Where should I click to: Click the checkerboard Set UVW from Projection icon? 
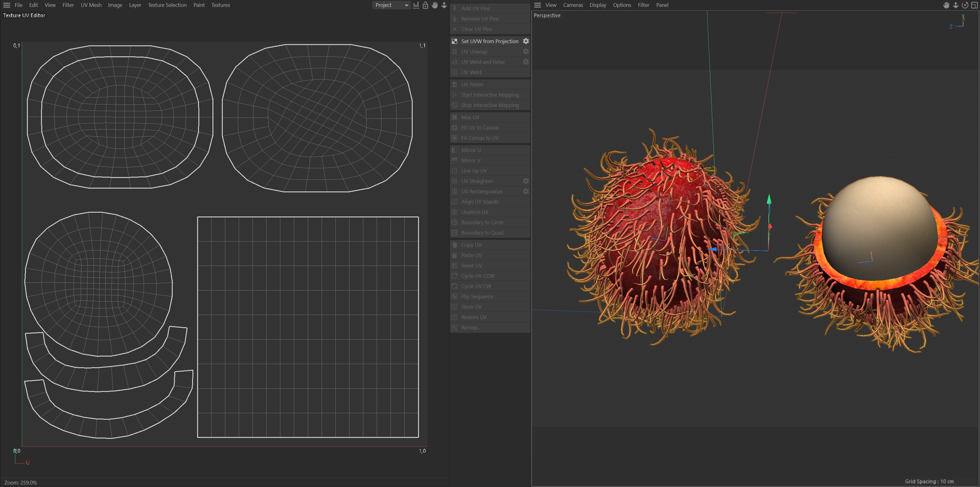(454, 41)
